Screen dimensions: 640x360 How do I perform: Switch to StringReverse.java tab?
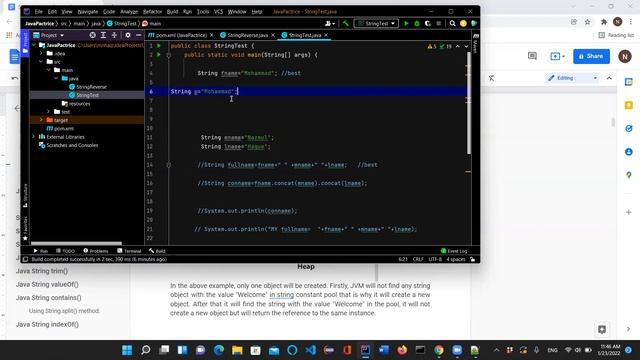pos(247,35)
